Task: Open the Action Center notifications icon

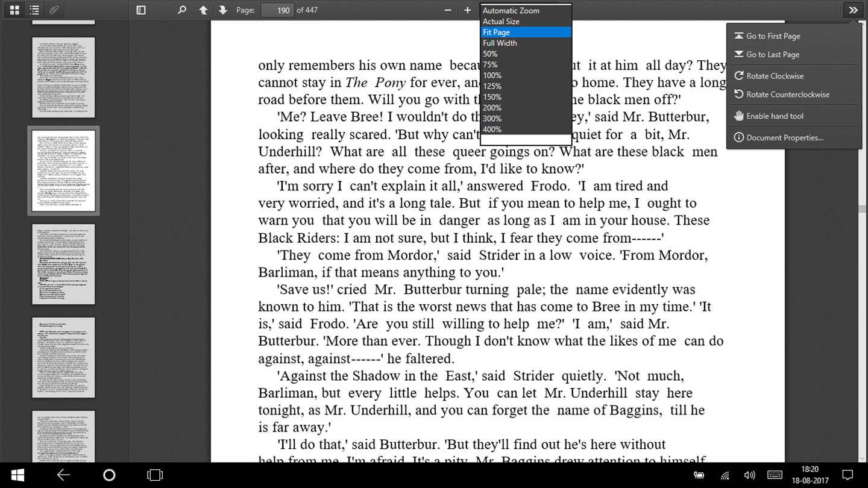Action: 847,475
